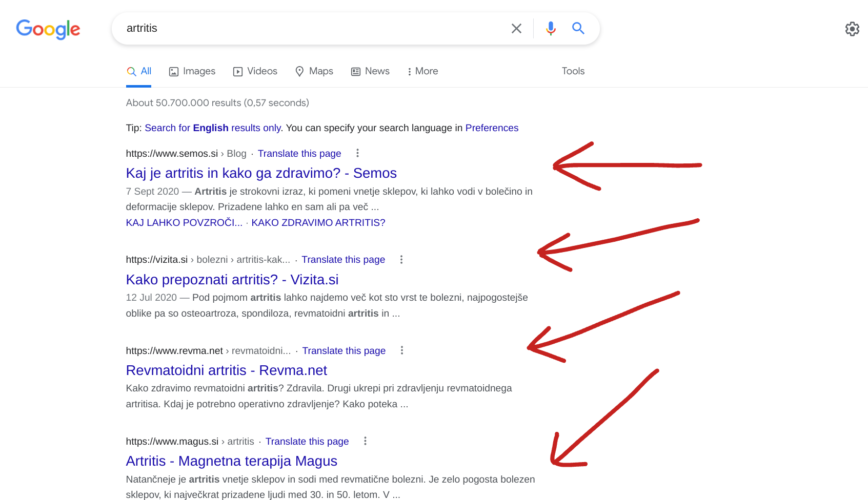
Task: Click the https://www.magus.si URL text
Action: coord(172,442)
